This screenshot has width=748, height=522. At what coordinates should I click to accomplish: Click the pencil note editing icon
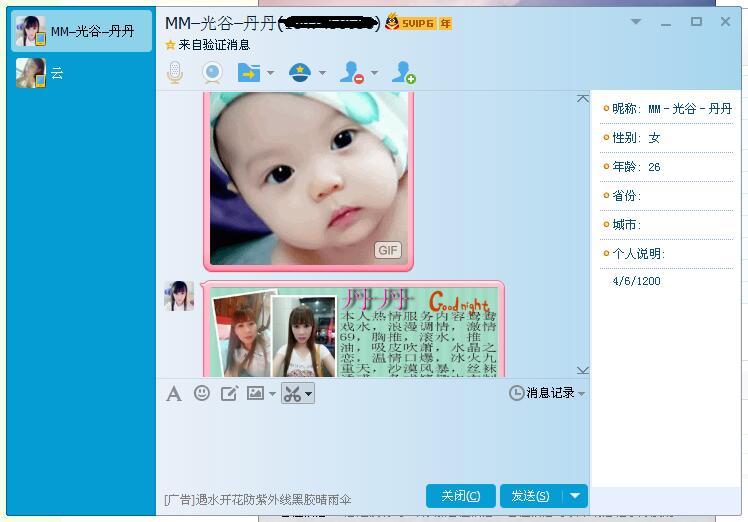point(229,394)
